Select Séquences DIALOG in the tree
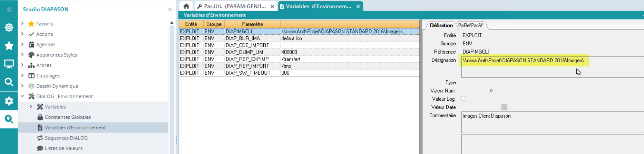This screenshot has width=644, height=154. pos(66,138)
